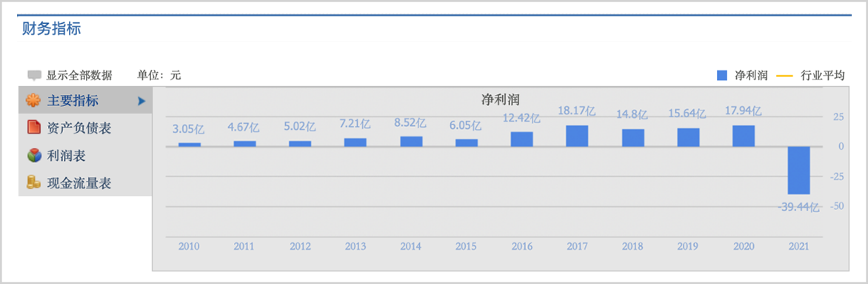
Task: Click the 2014 x-axis label
Action: (411, 247)
